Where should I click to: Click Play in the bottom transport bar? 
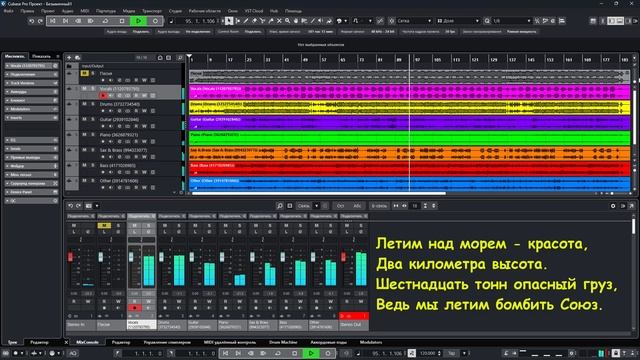tap(311, 353)
